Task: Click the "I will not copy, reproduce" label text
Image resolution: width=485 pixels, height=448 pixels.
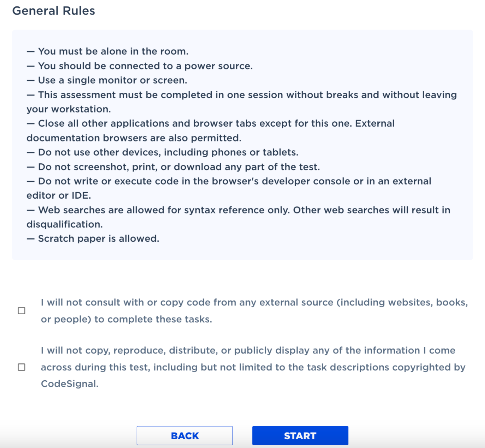Action: coord(248,351)
